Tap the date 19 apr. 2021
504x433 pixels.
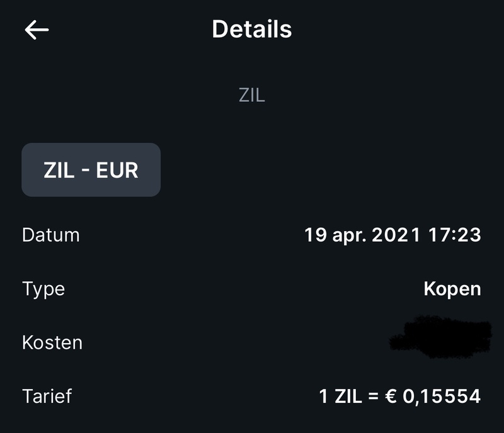click(x=362, y=235)
